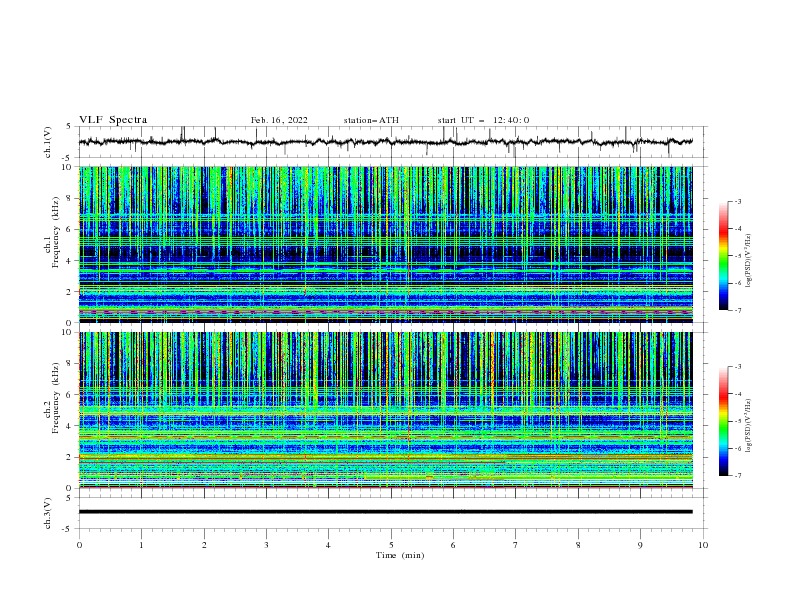Select the "ch.1(V)" vertical axis label
792x612 pixels.
point(48,142)
